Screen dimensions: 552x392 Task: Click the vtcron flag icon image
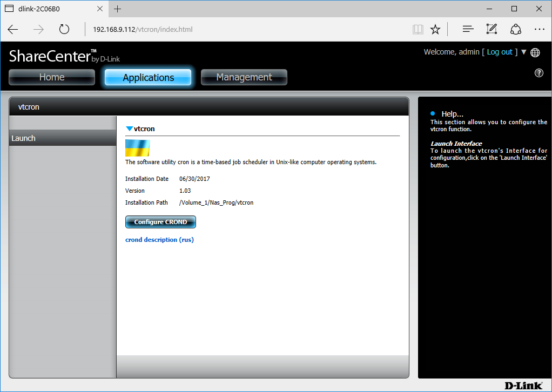click(138, 148)
